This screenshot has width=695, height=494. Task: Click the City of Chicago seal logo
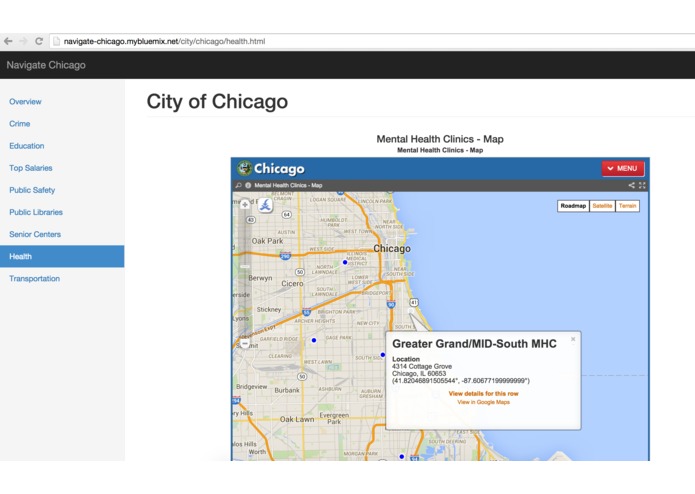pos(244,168)
